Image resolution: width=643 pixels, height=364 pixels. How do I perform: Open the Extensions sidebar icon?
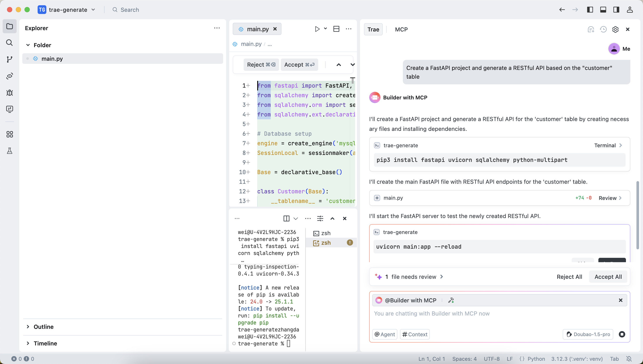(9, 134)
